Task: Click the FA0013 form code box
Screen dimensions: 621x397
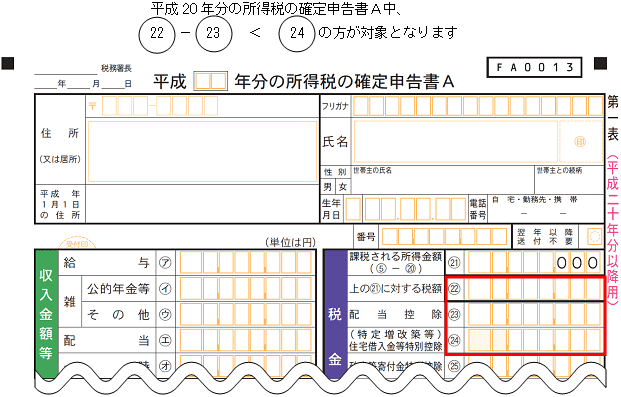Action: (534, 67)
